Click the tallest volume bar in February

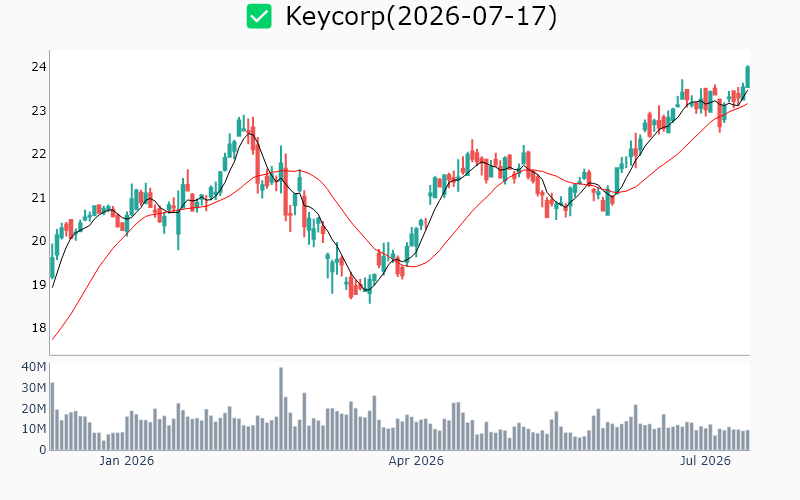[x=281, y=408]
